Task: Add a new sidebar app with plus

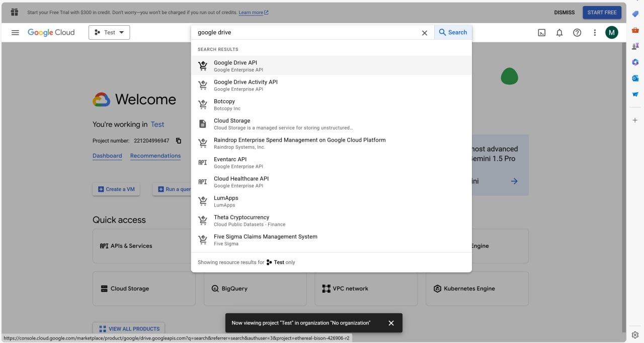Action: (x=635, y=120)
